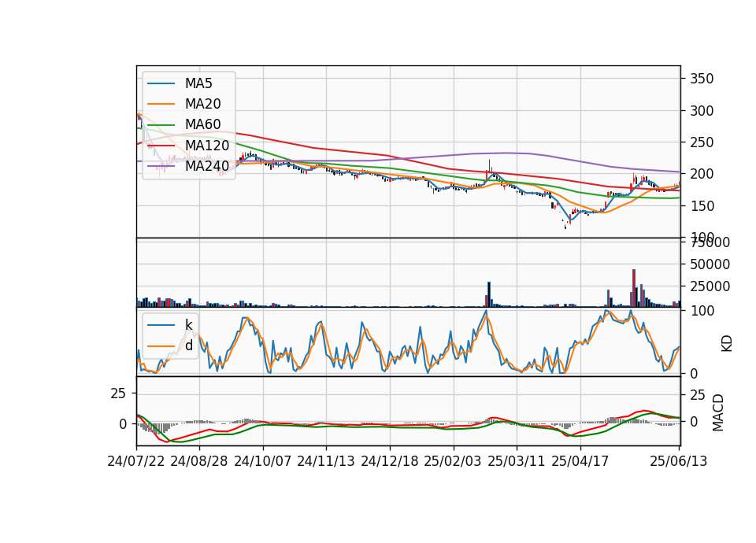
Task: Click the 24/10/07 date axis label
Action: click(263, 461)
